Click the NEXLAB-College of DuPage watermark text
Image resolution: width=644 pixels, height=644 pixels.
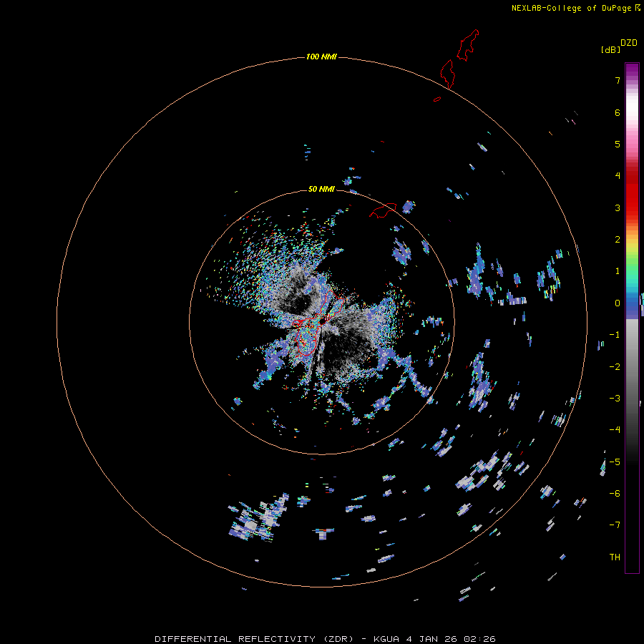pyautogui.click(x=575, y=8)
